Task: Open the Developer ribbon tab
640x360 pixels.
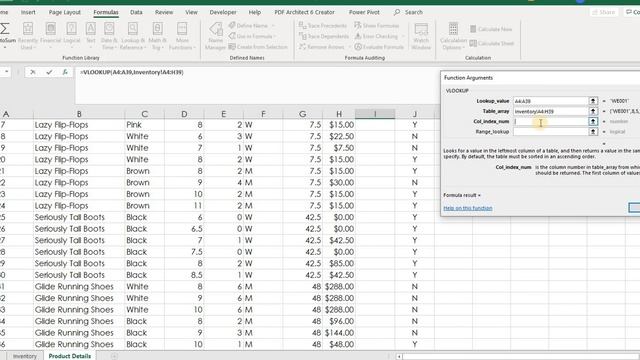Action: 223,12
